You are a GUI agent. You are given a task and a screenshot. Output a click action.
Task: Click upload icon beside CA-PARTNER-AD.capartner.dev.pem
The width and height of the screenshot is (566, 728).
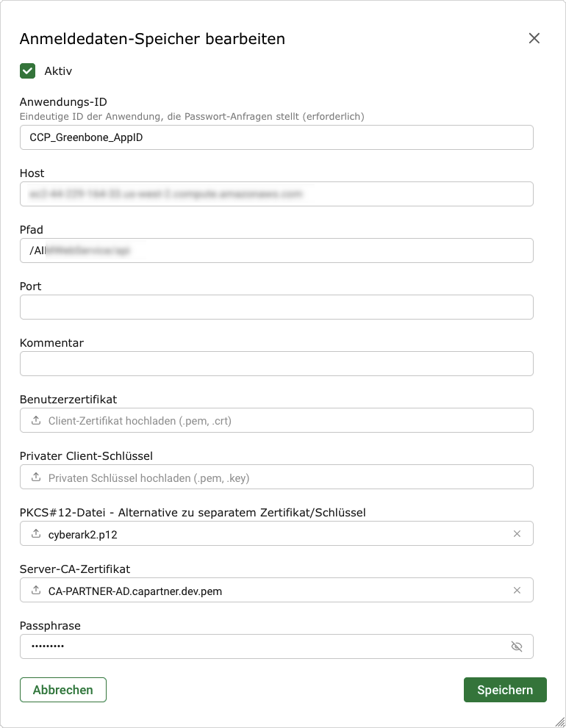click(x=36, y=590)
